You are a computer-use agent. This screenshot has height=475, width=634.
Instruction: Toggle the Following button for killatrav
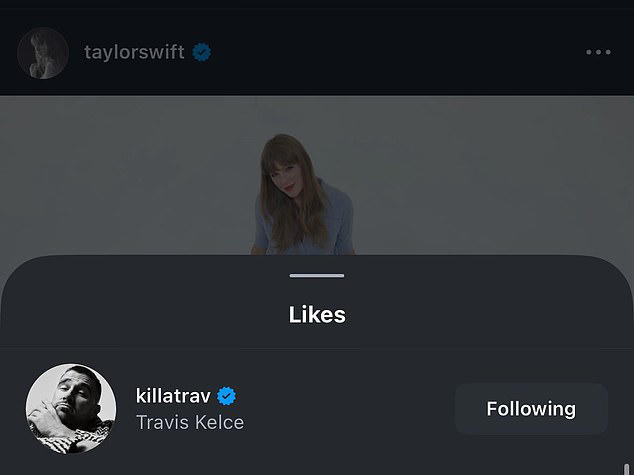tap(531, 408)
